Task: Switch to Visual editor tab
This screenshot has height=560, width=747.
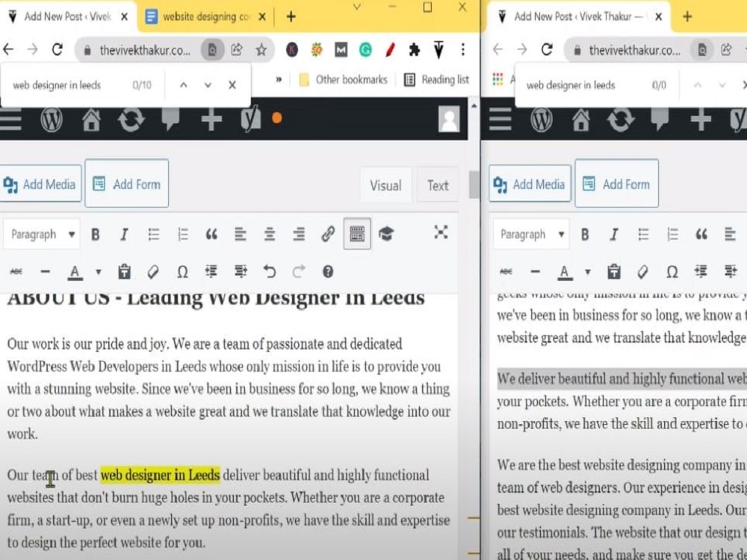Action: 386,185
